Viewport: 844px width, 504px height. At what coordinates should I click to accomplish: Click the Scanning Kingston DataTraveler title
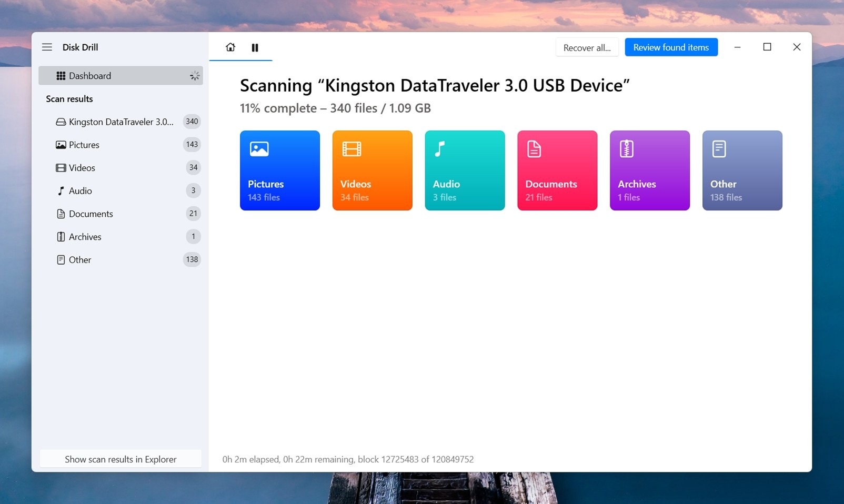point(435,85)
